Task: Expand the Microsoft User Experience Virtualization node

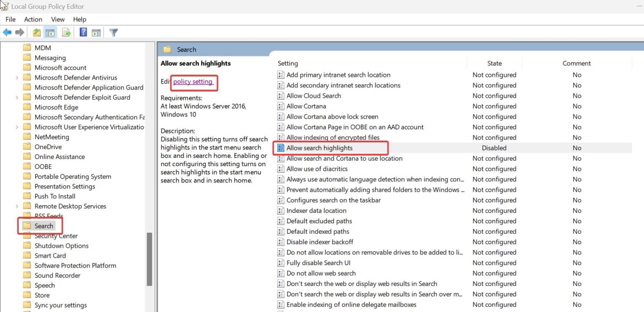Action: tap(16, 127)
